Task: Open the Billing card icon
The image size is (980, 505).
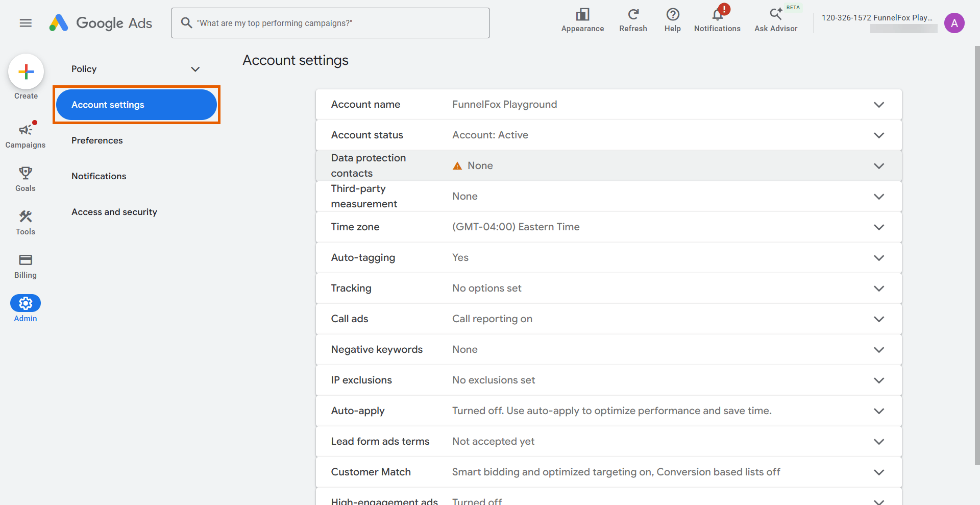Action: tap(26, 260)
